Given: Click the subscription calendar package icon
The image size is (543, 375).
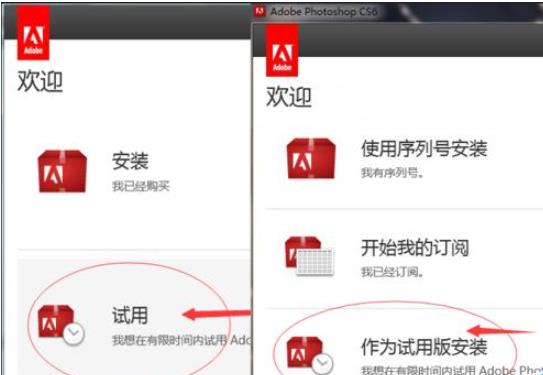Looking at the screenshot, I should pyautogui.click(x=309, y=256).
